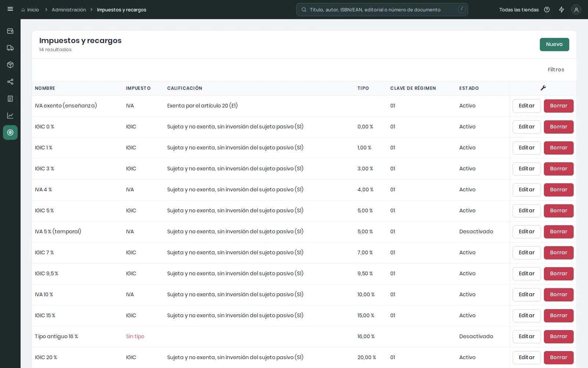Select the active administration target icon
This screenshot has height=368, width=588.
click(x=10, y=132)
